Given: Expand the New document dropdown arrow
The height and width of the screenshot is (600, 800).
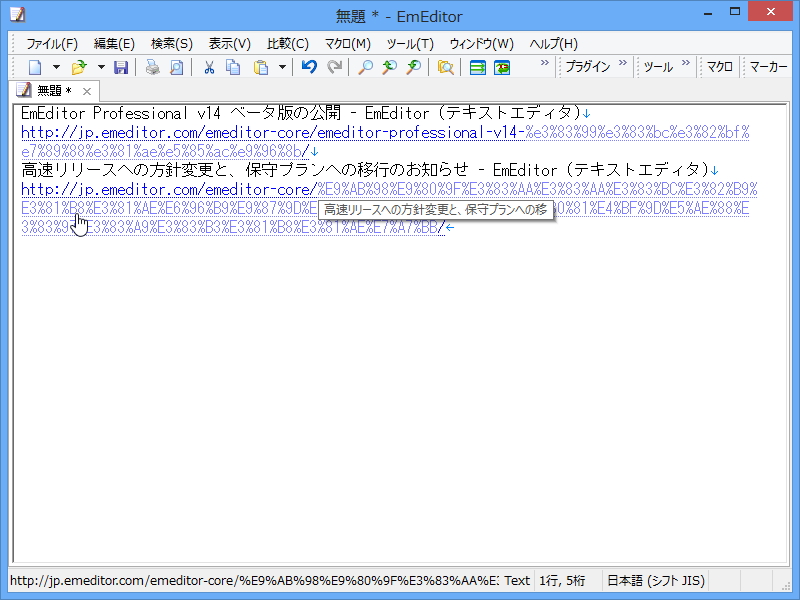Looking at the screenshot, I should (56, 67).
